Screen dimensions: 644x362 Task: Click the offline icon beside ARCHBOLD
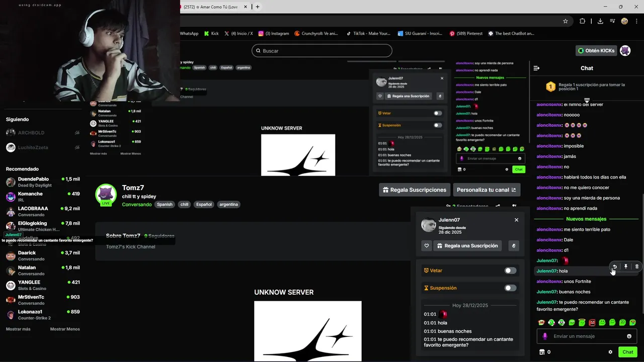pyautogui.click(x=77, y=133)
